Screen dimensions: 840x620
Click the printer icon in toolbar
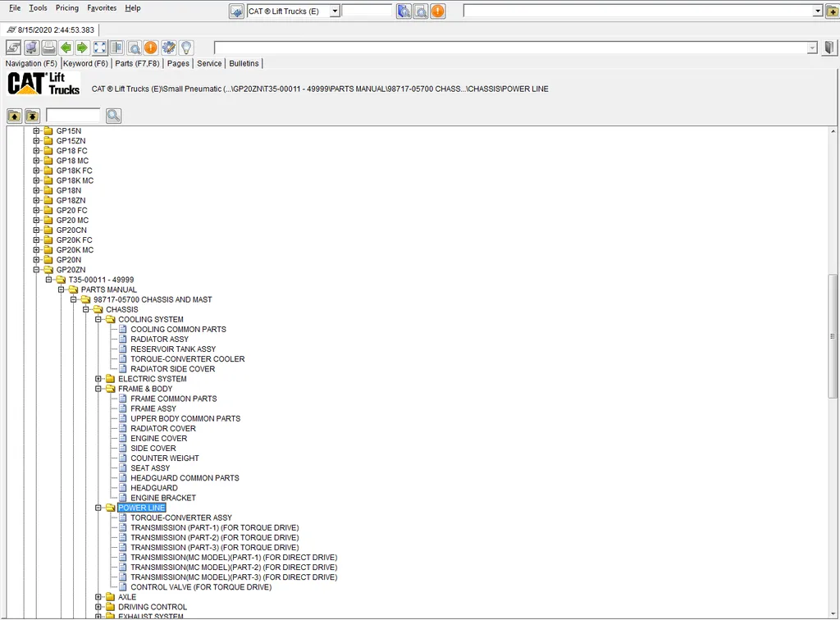48,48
